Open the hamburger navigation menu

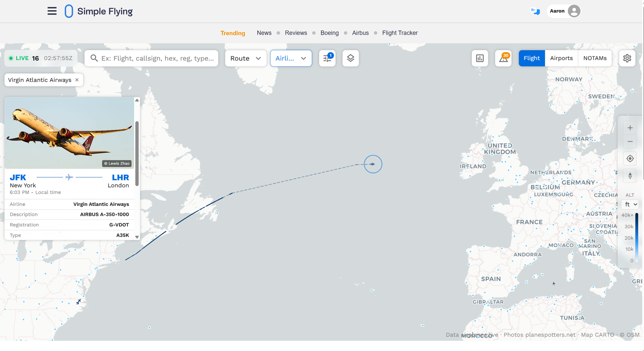tap(52, 11)
